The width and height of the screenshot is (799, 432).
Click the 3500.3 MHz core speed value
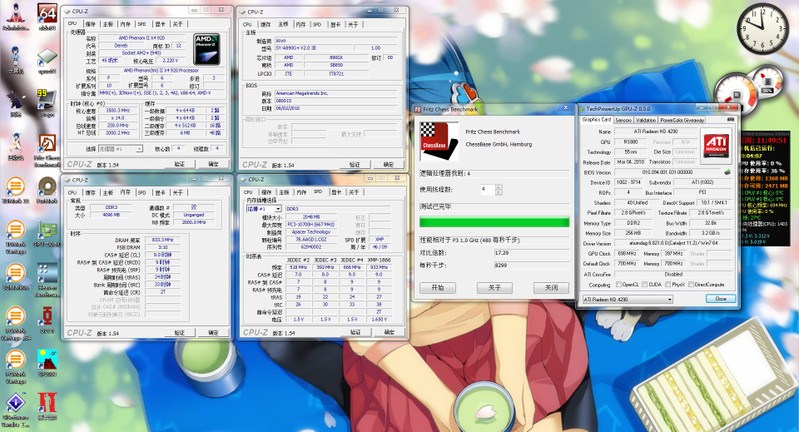tap(117, 111)
